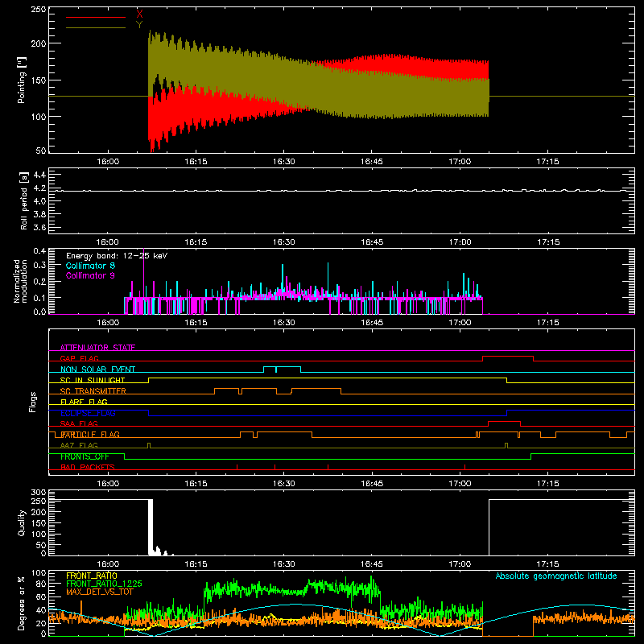Click the 300 tick on Quality axis

[39, 493]
